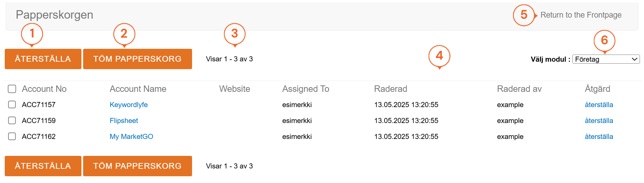Click the bottom ÅTERSTÄLLA button
The image size is (644, 183).
pos(43,166)
